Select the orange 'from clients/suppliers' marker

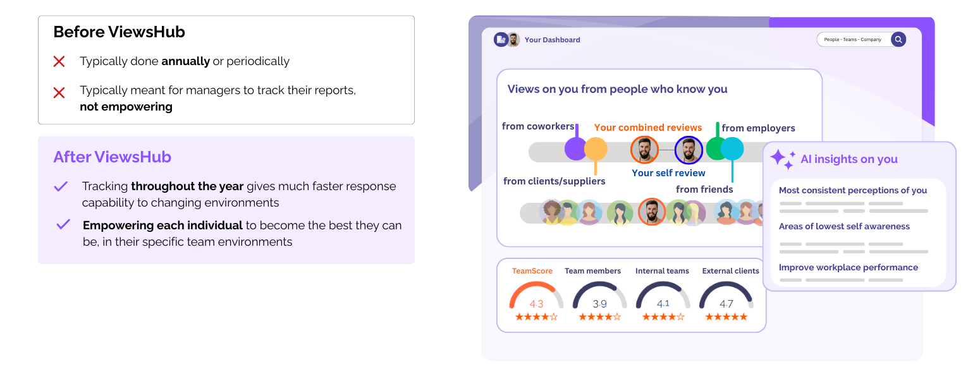(x=596, y=150)
